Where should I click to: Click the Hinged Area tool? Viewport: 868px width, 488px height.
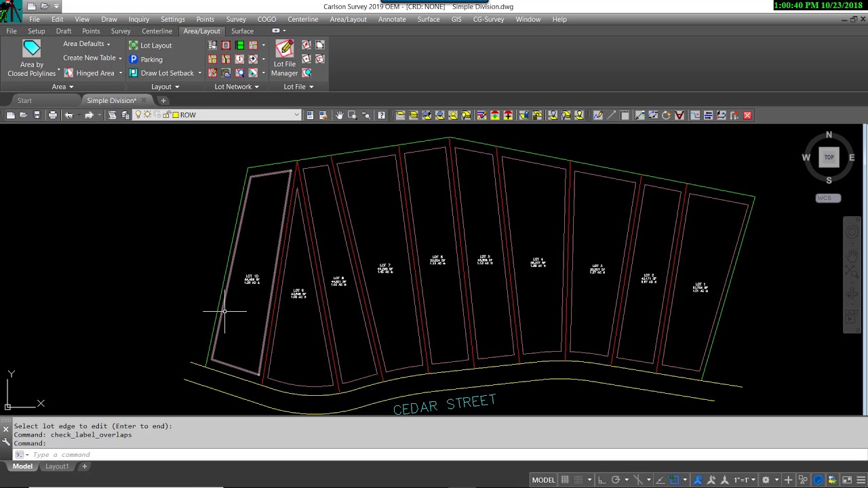[90, 73]
